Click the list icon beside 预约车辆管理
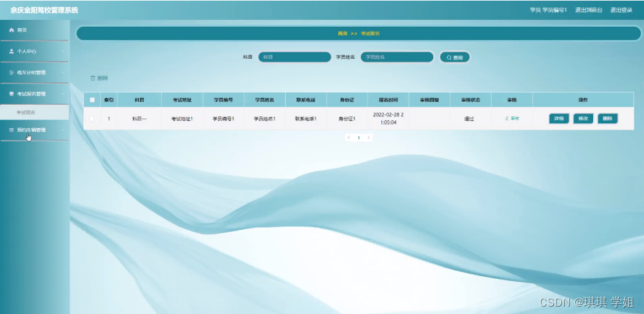The width and height of the screenshot is (644, 314). 12,129
